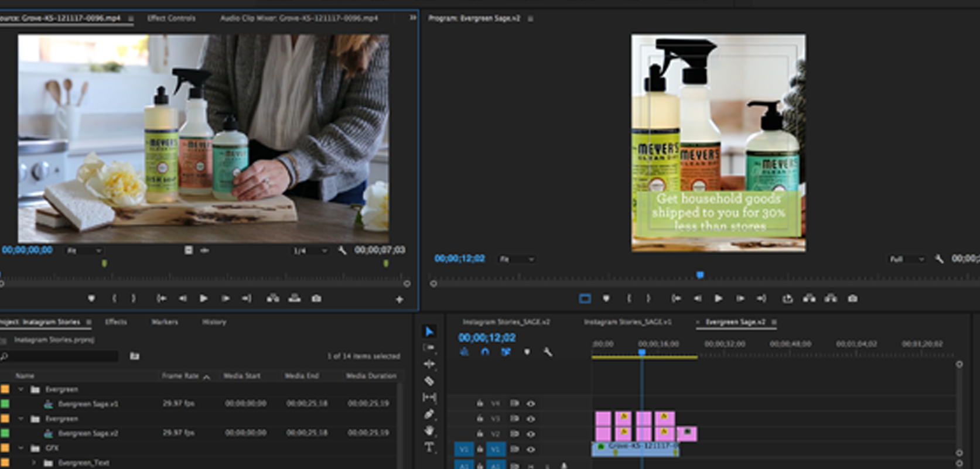
Task: Toggle sync lock on track V2
Action: pyautogui.click(x=514, y=434)
